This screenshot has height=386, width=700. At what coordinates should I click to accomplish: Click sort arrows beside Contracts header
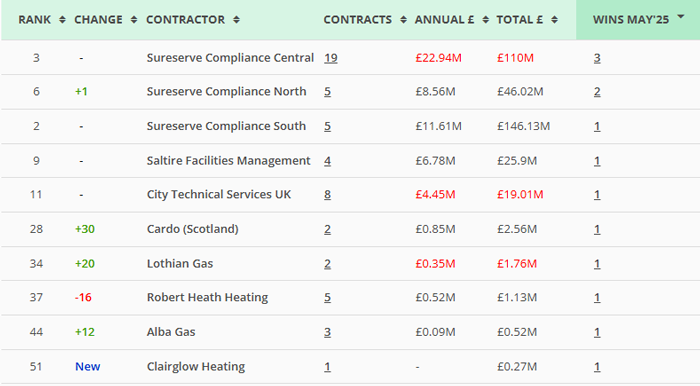pyautogui.click(x=403, y=20)
